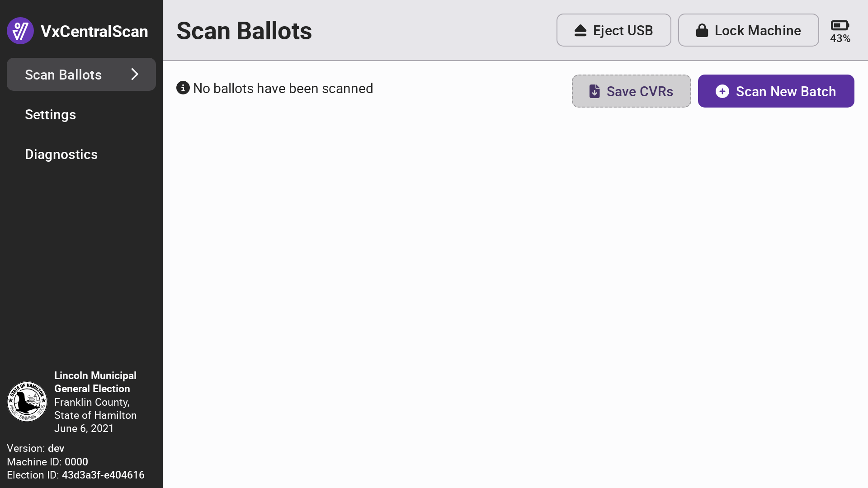Click the 43% battery percentage text
Screen dimensions: 868x488
tap(840, 39)
